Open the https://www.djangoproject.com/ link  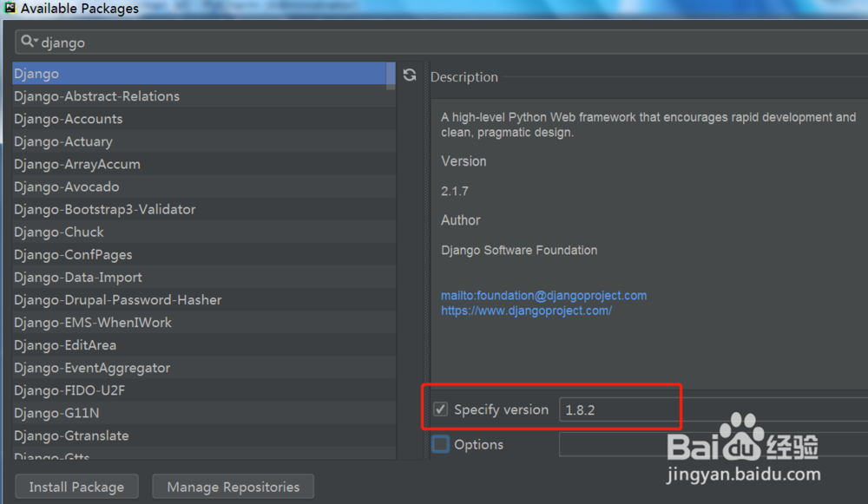(x=527, y=311)
